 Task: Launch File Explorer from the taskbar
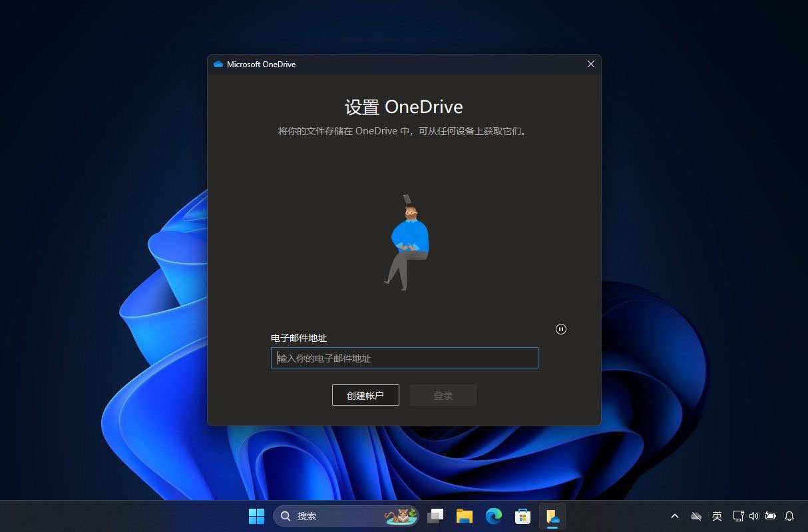[465, 516]
